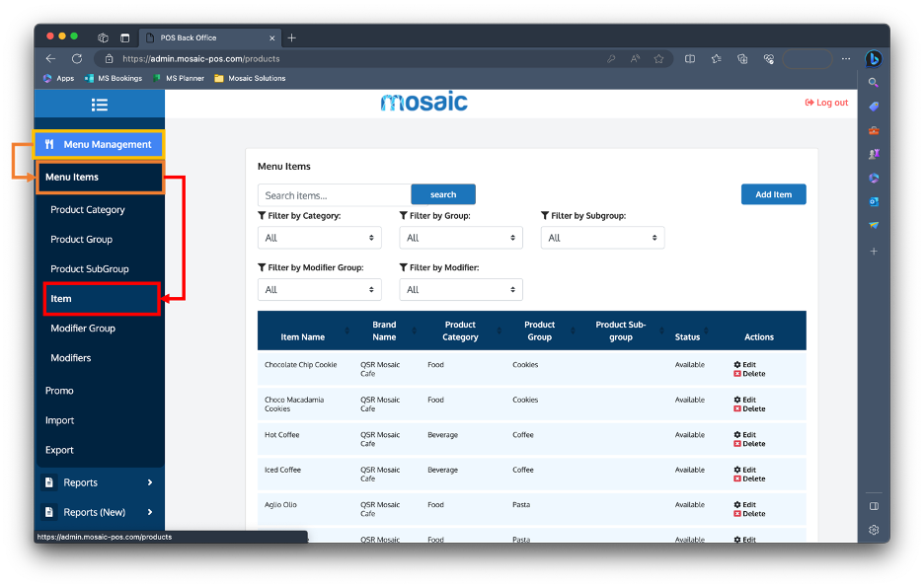Click the Read aloud icon in address bar

(635, 58)
